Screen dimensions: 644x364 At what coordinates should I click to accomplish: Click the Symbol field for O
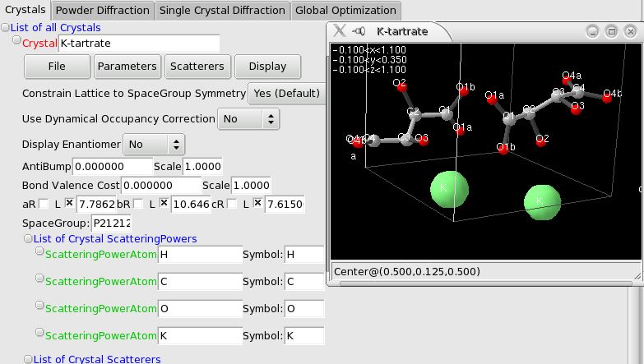tap(304, 309)
